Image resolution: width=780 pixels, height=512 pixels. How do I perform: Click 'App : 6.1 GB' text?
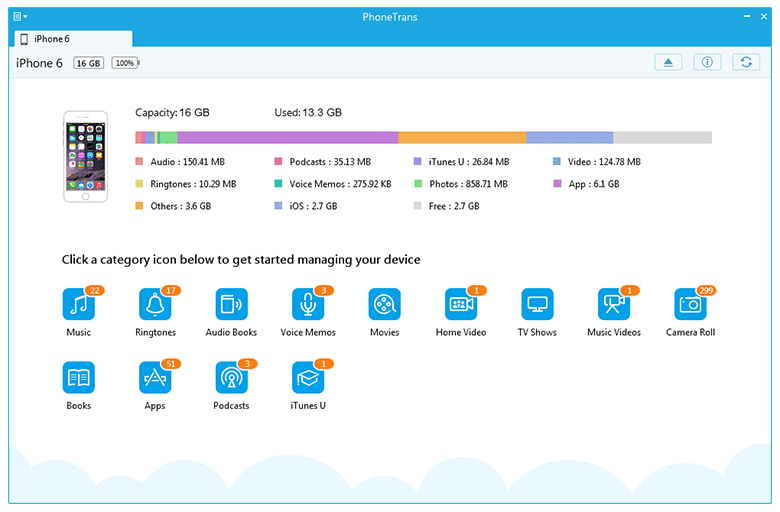click(594, 184)
